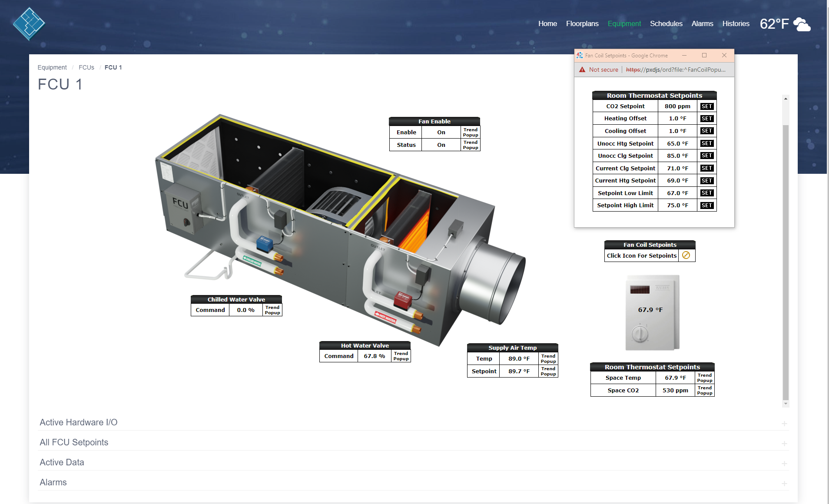Click the Not secure warning icon
Screen dimensions: 829x504
point(582,70)
